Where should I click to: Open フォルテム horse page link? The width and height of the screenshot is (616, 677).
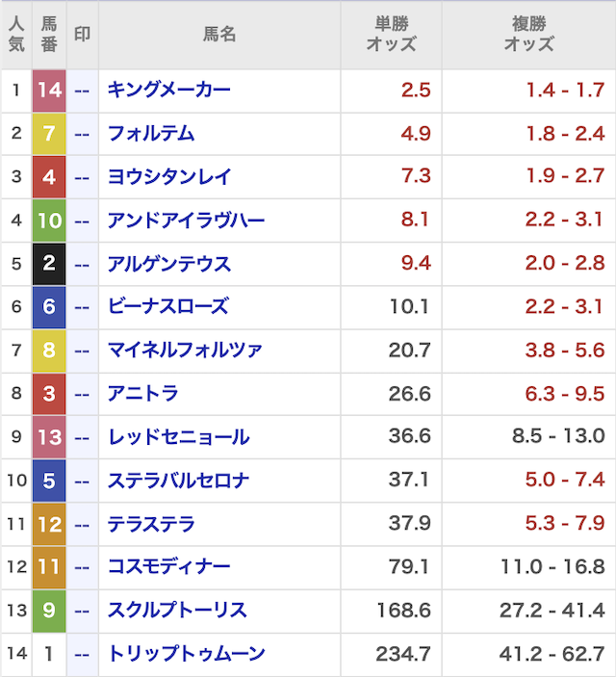click(x=151, y=134)
